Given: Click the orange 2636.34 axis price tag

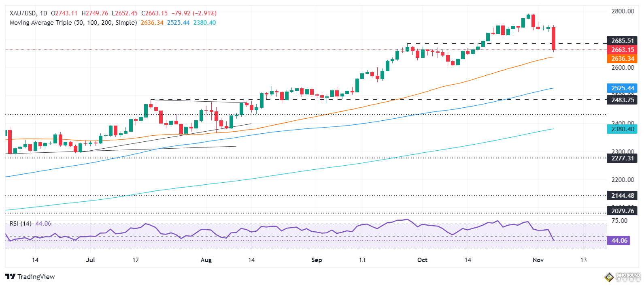Looking at the screenshot, I should click(x=622, y=59).
